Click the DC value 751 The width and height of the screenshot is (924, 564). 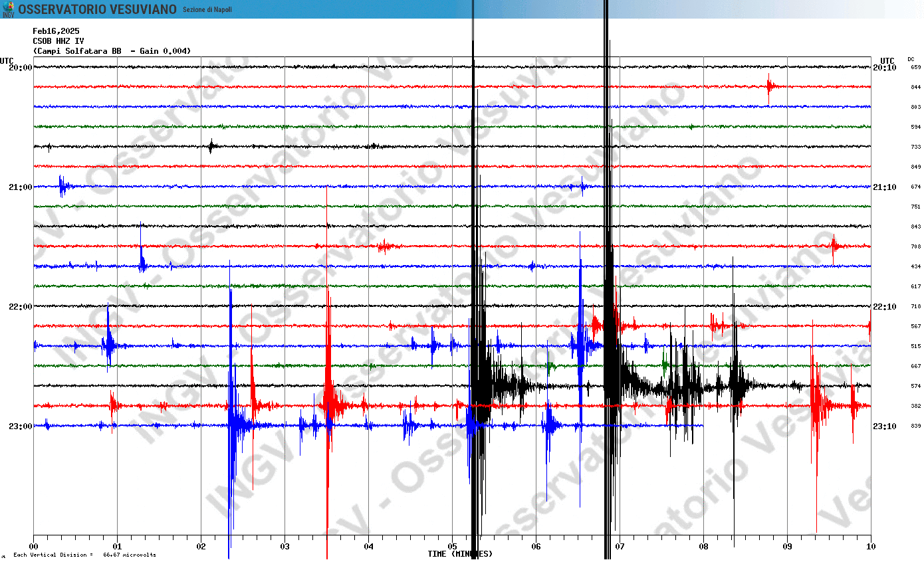click(x=915, y=207)
